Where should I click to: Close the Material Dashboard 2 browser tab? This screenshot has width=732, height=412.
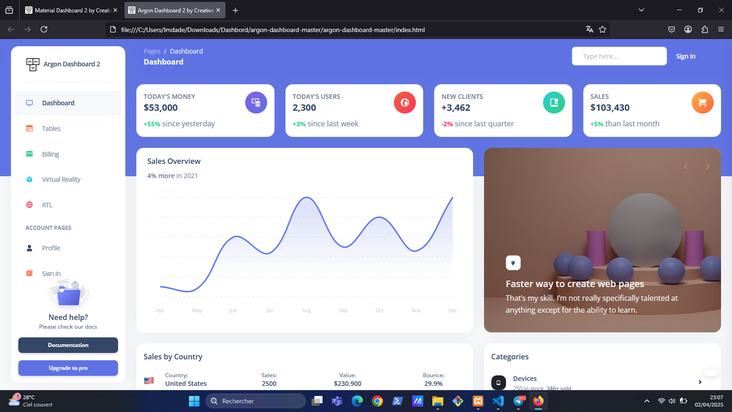(115, 10)
